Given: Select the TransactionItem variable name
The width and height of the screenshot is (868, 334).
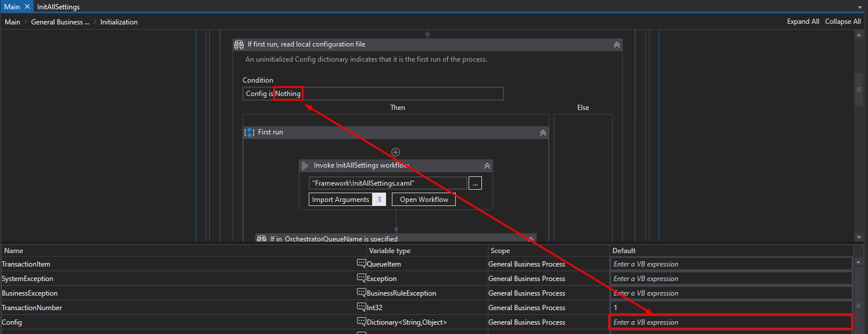Looking at the screenshot, I should click(26, 264).
